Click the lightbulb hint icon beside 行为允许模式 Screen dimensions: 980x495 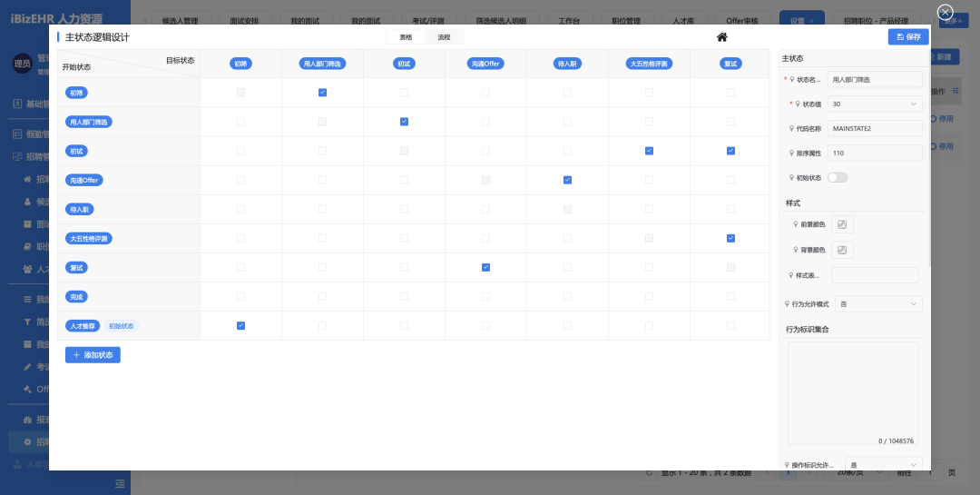coord(788,304)
